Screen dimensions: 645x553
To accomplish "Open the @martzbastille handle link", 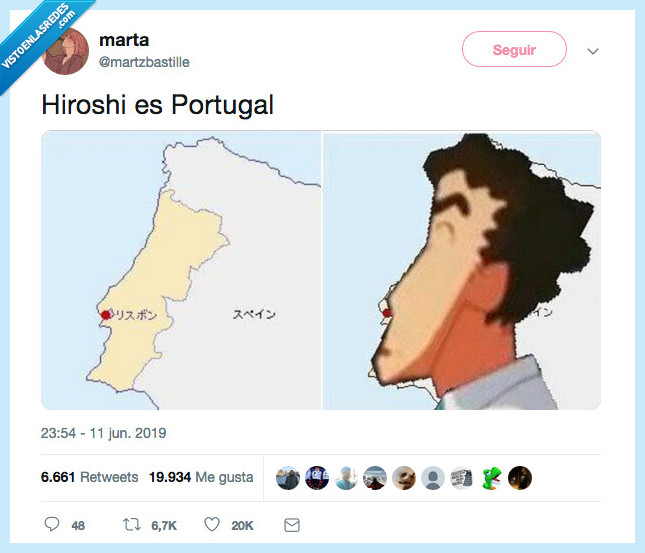I will pyautogui.click(x=144, y=62).
